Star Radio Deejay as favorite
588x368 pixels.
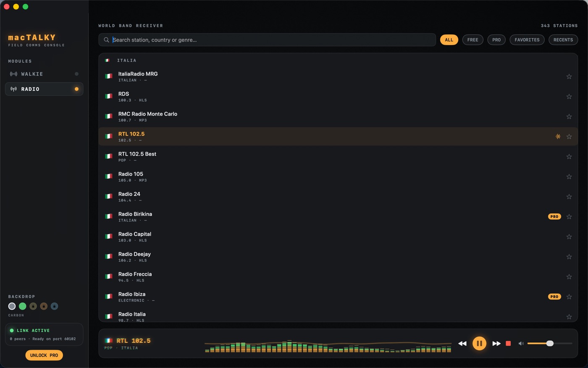click(569, 257)
